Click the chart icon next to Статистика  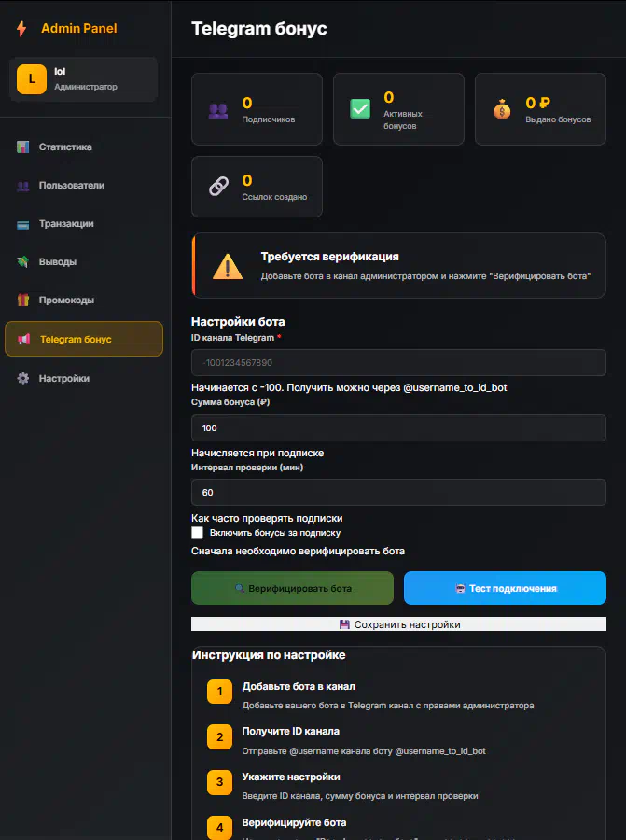[23, 147]
